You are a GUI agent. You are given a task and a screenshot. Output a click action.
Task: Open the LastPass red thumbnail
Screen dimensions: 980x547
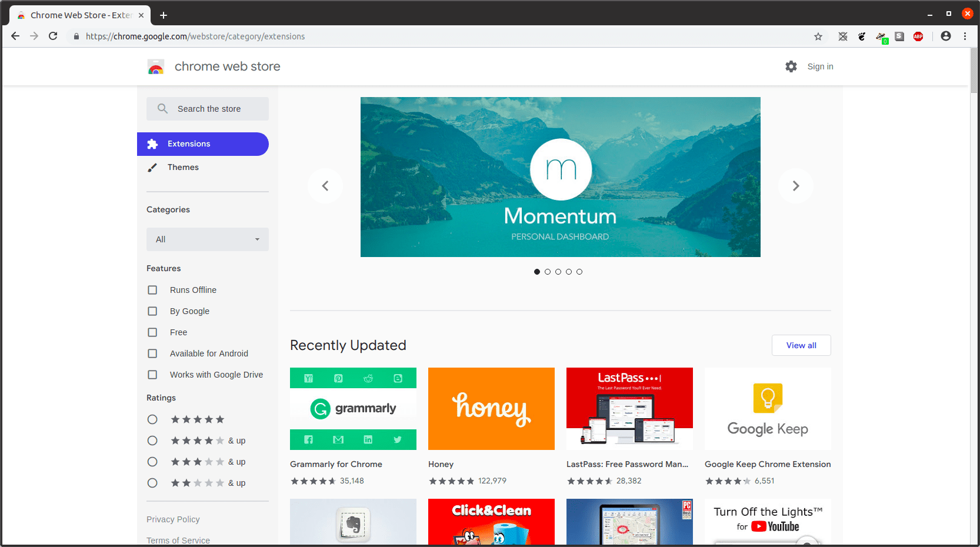pos(629,409)
